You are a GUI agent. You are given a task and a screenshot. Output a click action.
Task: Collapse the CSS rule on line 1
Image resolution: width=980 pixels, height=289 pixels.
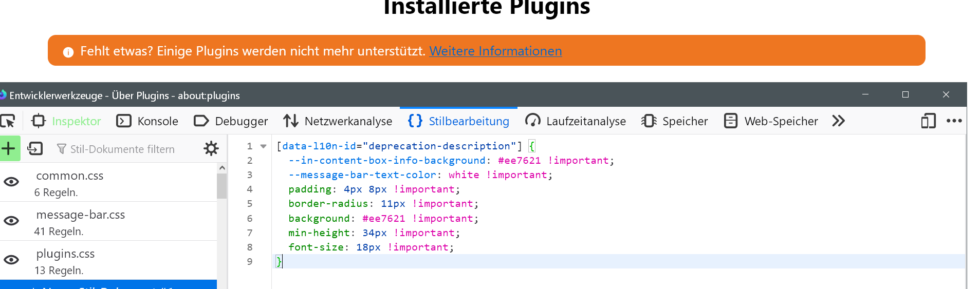click(x=264, y=146)
